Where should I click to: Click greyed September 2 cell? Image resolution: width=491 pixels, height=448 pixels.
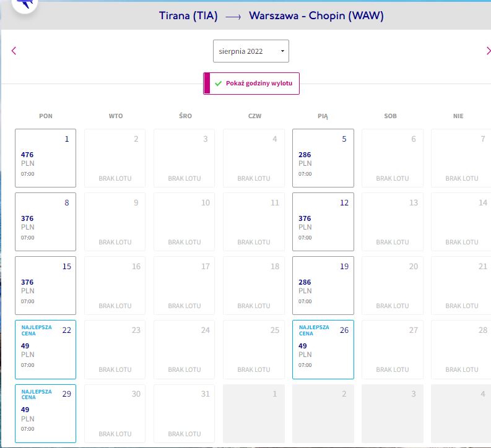click(323, 413)
